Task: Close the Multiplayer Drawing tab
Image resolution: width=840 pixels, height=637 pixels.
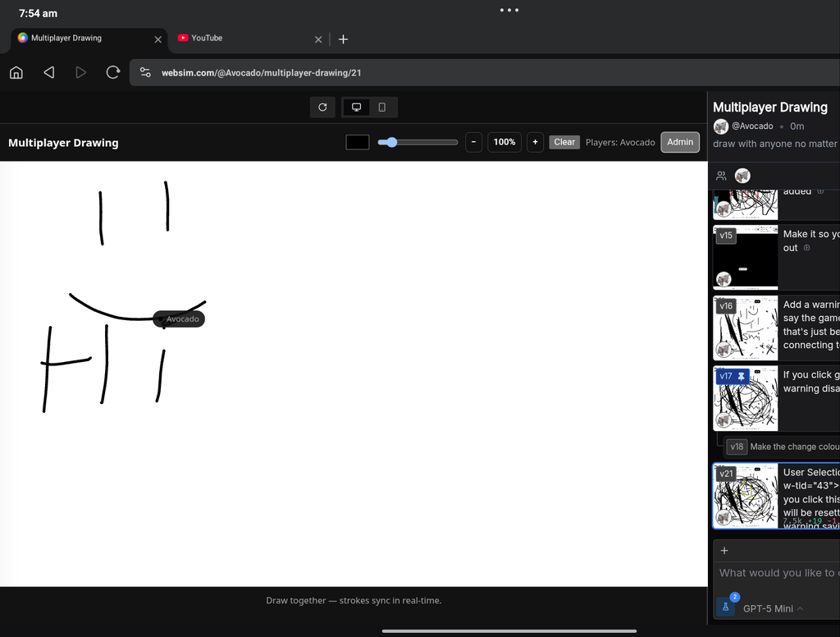Action: coord(158,39)
